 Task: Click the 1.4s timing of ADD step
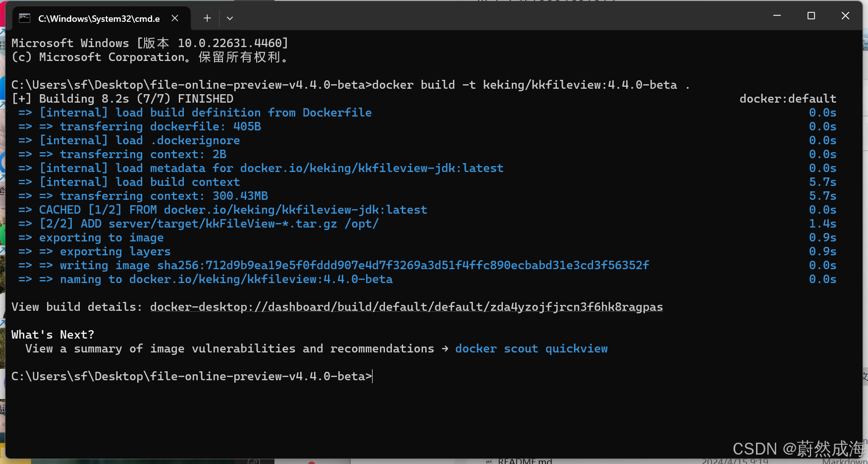click(x=822, y=224)
